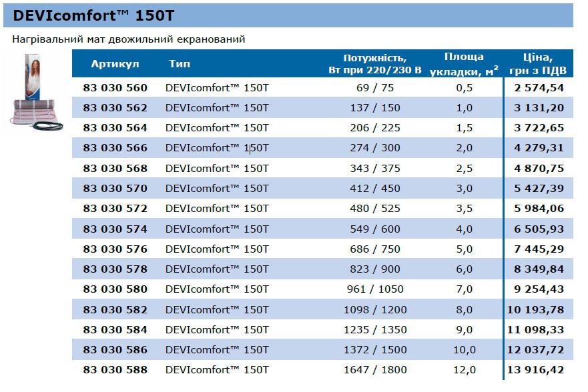Click the laying area value 0,5
Screen dimensions: 588x392
tap(465, 88)
